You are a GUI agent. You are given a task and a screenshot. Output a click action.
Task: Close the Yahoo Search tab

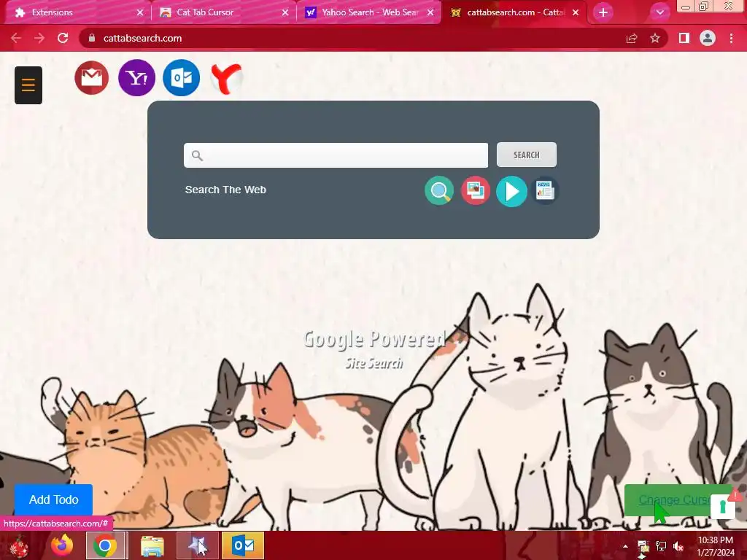(430, 12)
